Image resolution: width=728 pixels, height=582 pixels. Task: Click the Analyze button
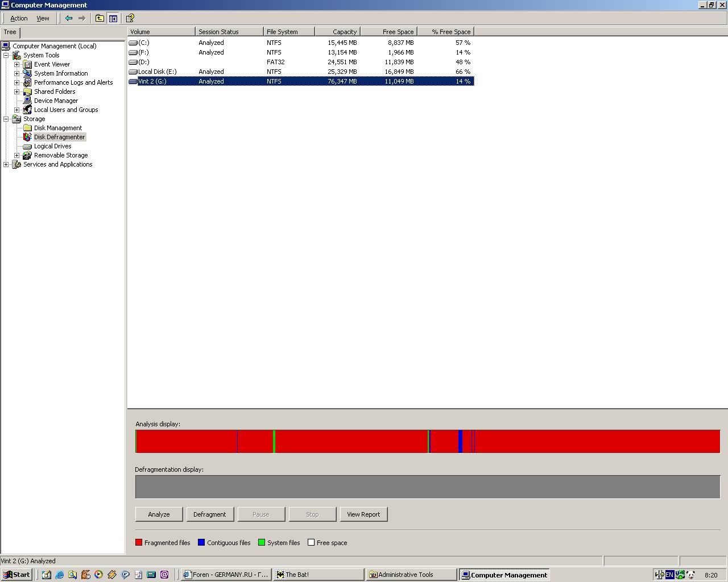pos(159,514)
